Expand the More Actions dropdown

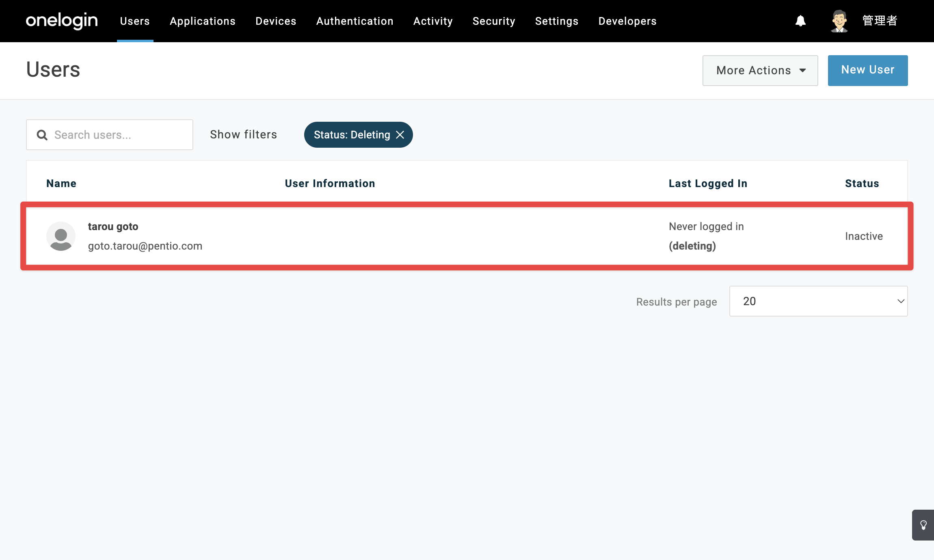tap(760, 71)
